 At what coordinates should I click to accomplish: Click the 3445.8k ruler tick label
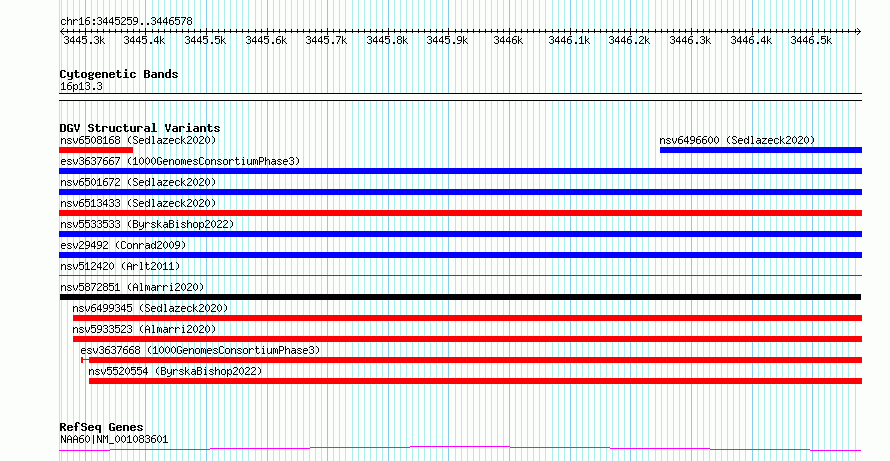(x=387, y=40)
